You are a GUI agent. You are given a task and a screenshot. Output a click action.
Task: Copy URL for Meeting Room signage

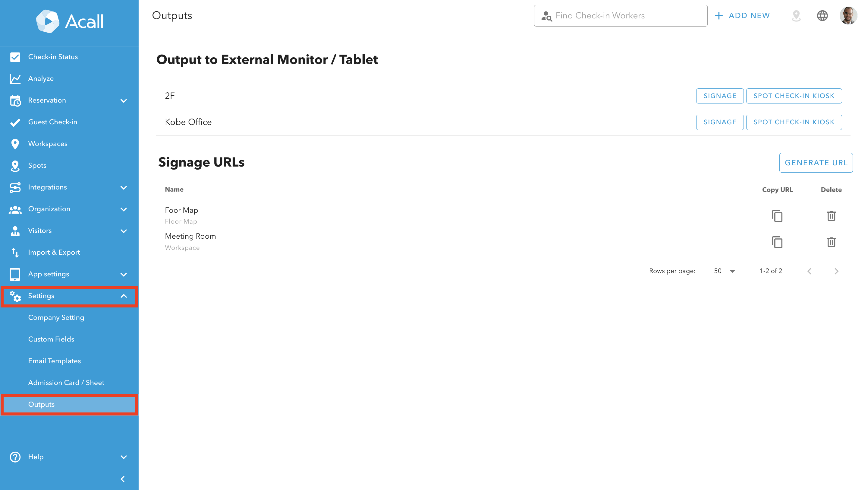tap(777, 242)
